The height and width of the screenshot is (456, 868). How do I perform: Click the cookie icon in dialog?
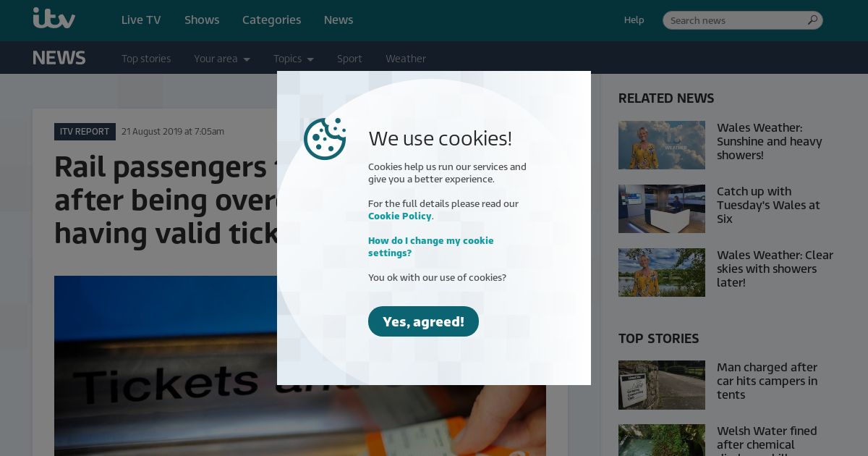click(325, 139)
